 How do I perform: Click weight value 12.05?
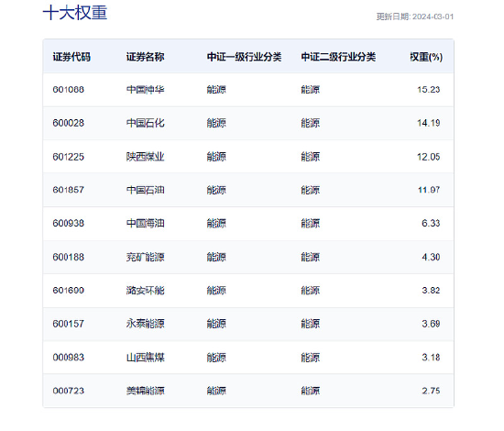pyautogui.click(x=429, y=157)
